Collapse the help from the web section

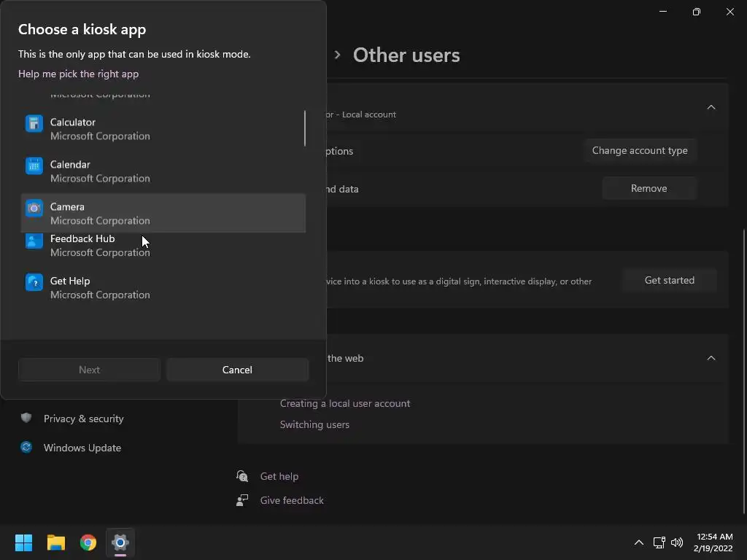coord(711,358)
